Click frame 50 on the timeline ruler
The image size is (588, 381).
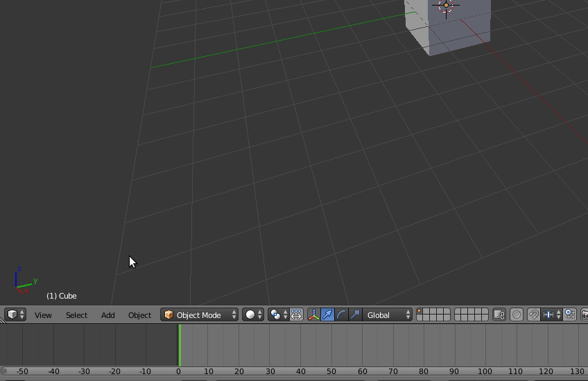(331, 371)
